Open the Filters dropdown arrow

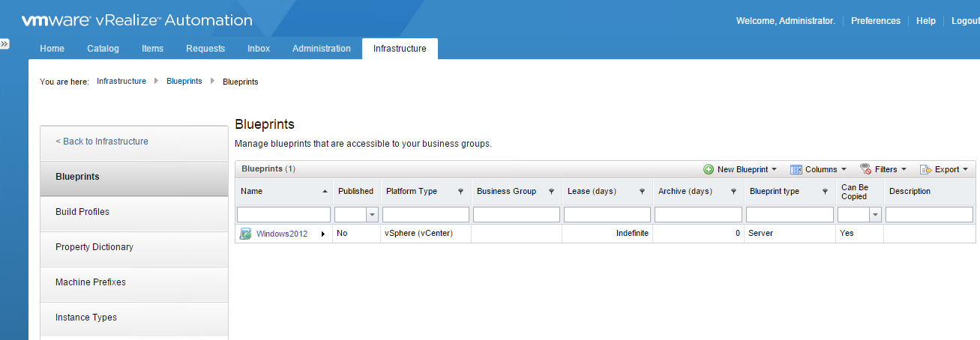tap(904, 169)
